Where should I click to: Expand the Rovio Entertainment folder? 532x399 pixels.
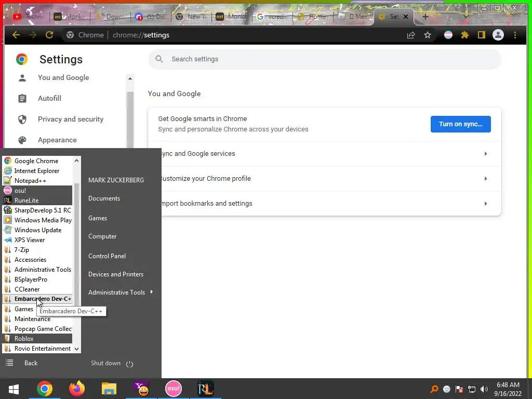pyautogui.click(x=37, y=348)
